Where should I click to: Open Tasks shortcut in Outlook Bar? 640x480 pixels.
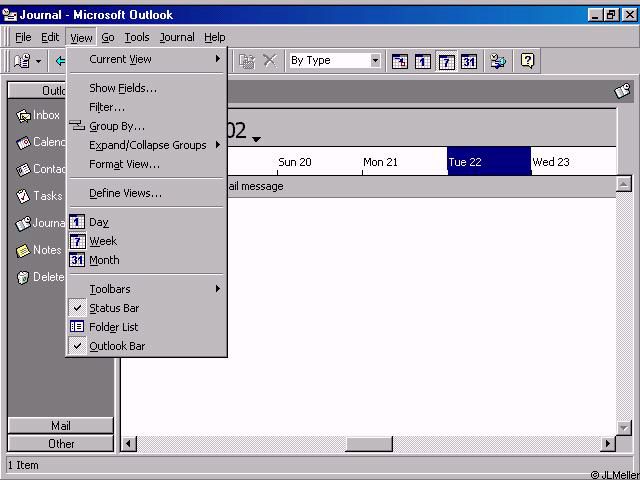[x=39, y=196]
